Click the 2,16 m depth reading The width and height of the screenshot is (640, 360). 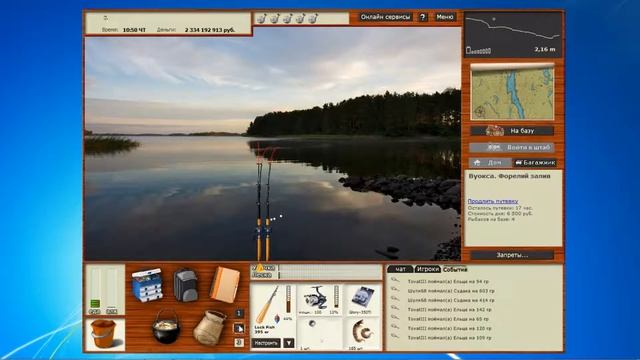coord(545,49)
